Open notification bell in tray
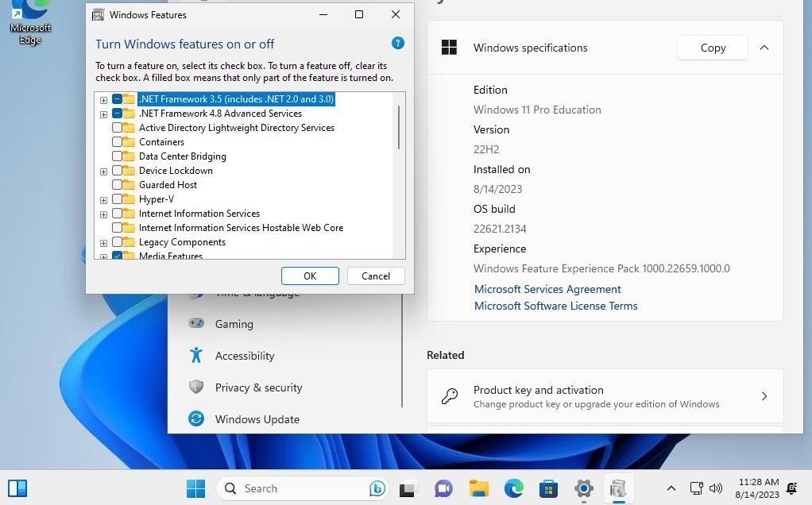This screenshot has height=505, width=812. (x=792, y=488)
